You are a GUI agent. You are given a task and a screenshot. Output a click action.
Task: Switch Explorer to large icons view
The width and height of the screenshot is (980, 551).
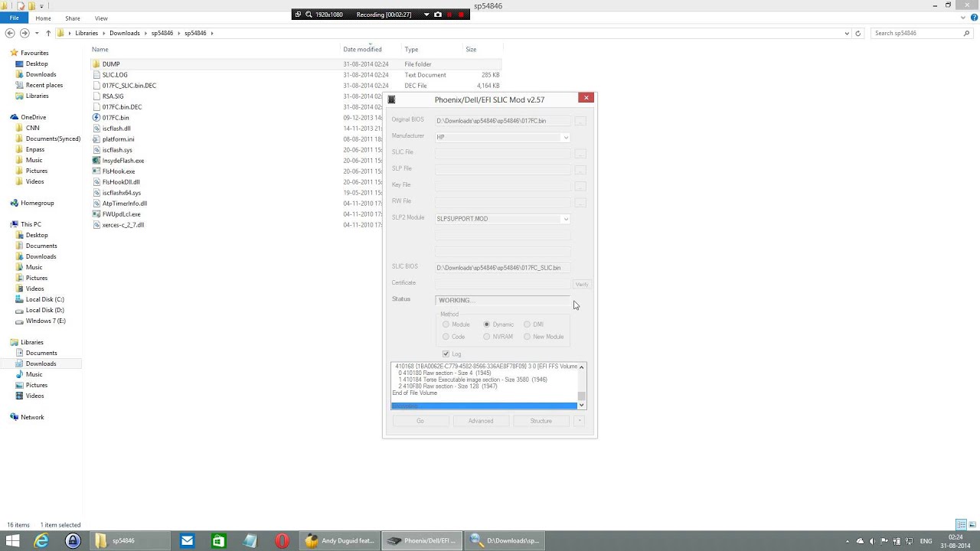coord(972,525)
